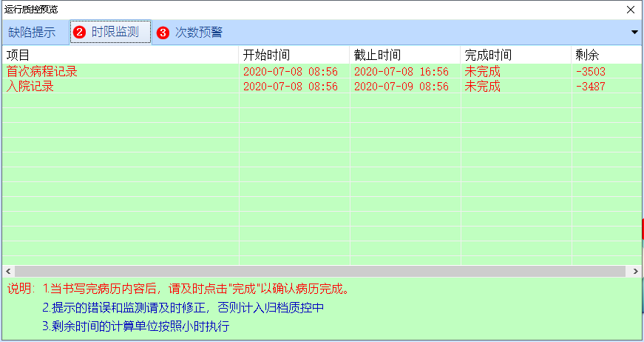Sort by the 项目 column header
The height and width of the screenshot is (342, 644).
point(120,55)
